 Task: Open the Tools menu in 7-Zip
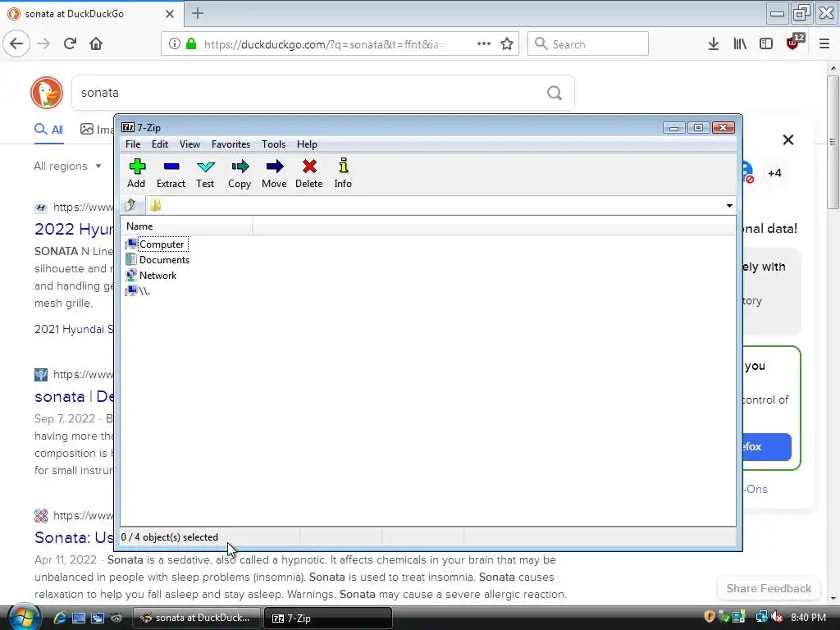click(273, 144)
